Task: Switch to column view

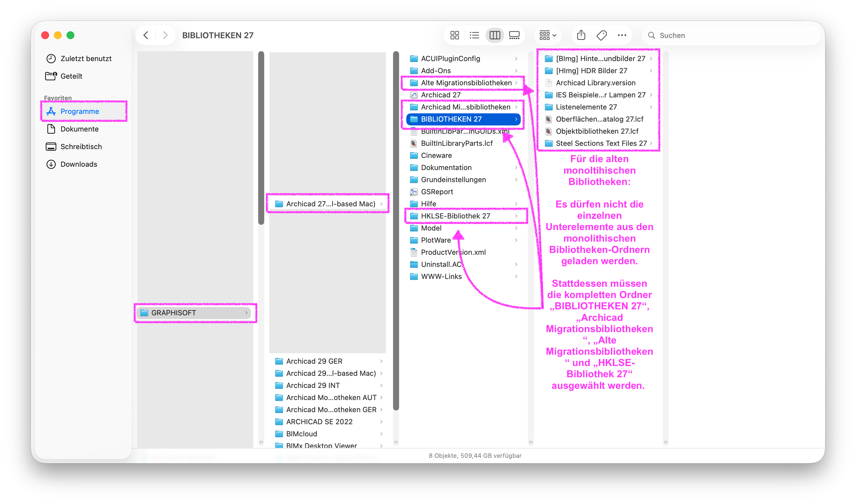Action: tap(495, 35)
